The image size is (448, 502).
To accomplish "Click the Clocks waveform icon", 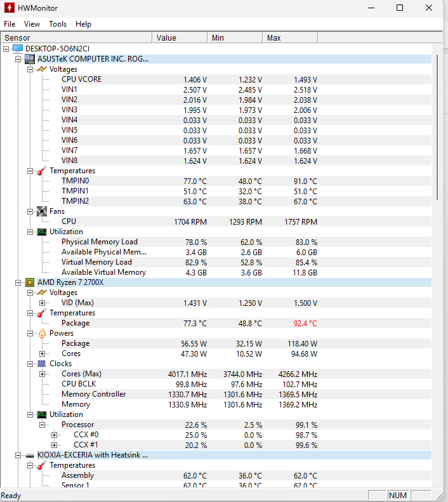I will coord(42,364).
